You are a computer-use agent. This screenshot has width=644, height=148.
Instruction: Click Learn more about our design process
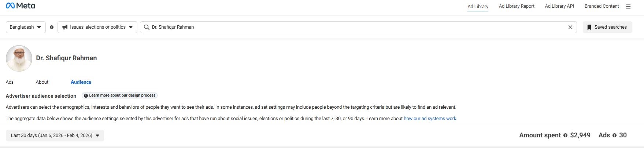(120, 95)
